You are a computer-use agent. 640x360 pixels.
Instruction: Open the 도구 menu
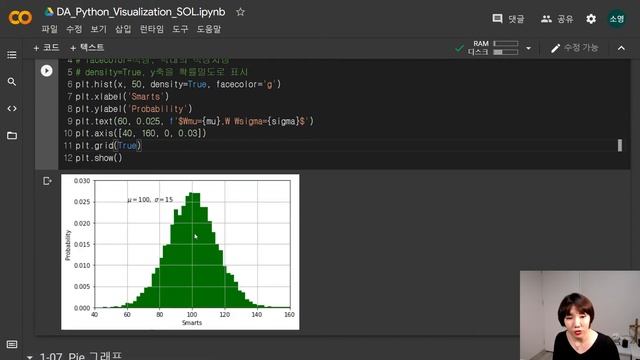[x=180, y=29]
